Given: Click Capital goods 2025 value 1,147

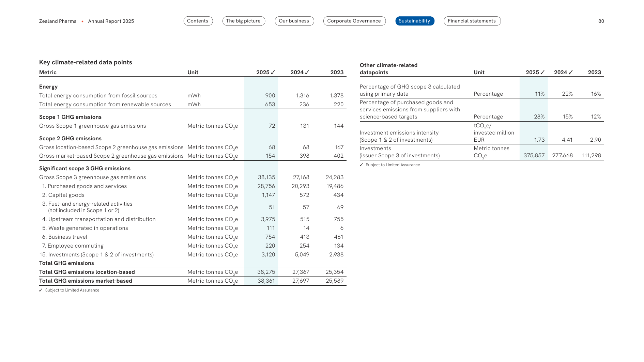Looking at the screenshot, I should (269, 195).
